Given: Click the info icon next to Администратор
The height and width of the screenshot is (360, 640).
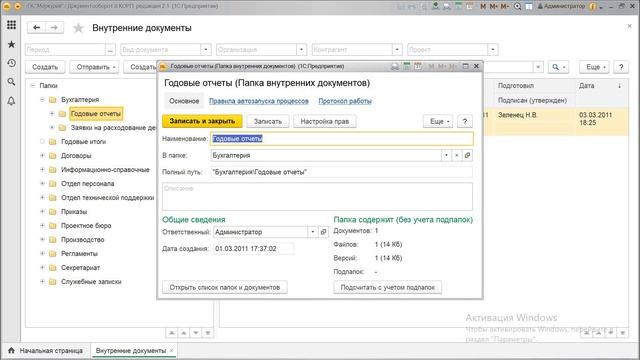Looking at the screenshot, I should tap(592, 6).
